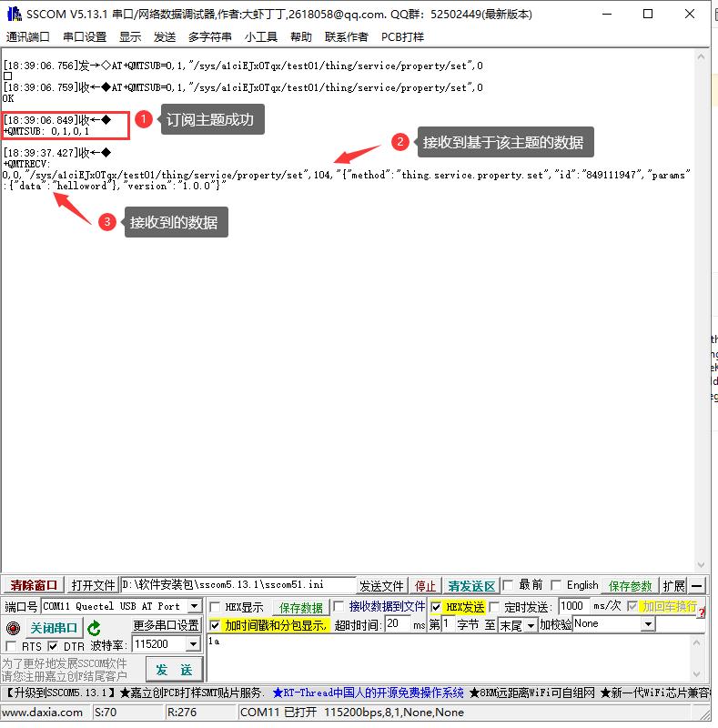Click the R:276 received counter
718x728 pixels.
pyautogui.click(x=182, y=713)
